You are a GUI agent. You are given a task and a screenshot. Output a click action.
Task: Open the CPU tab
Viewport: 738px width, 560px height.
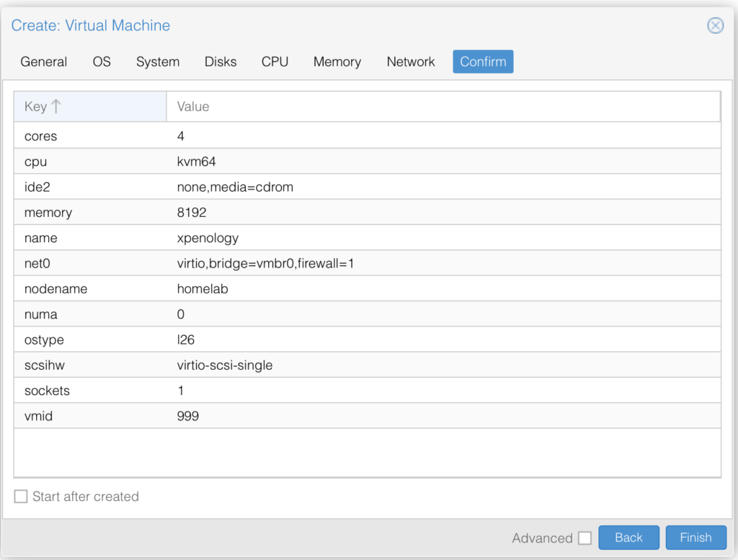tap(275, 62)
